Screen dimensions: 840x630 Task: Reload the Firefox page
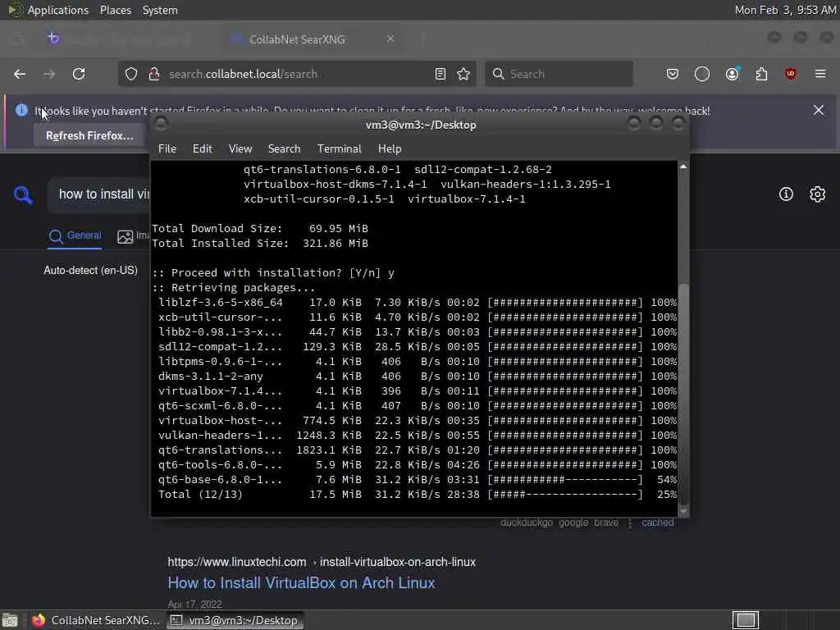coord(79,74)
